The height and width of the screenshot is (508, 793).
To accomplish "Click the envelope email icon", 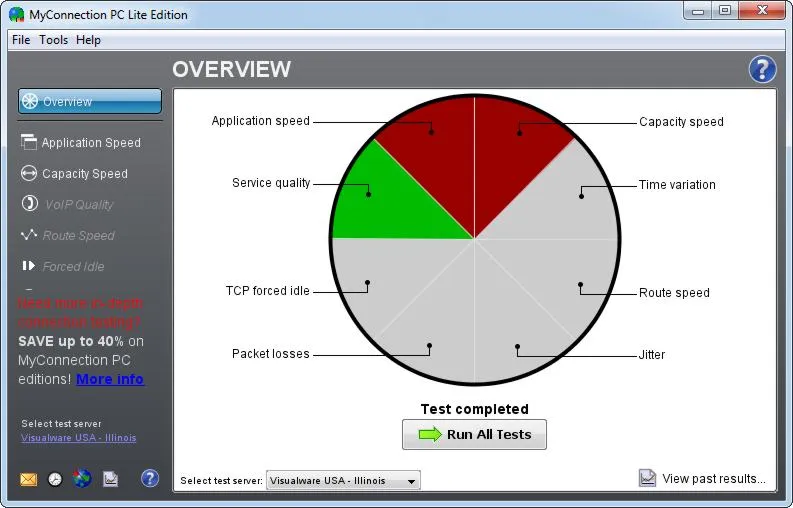I will 28,479.
